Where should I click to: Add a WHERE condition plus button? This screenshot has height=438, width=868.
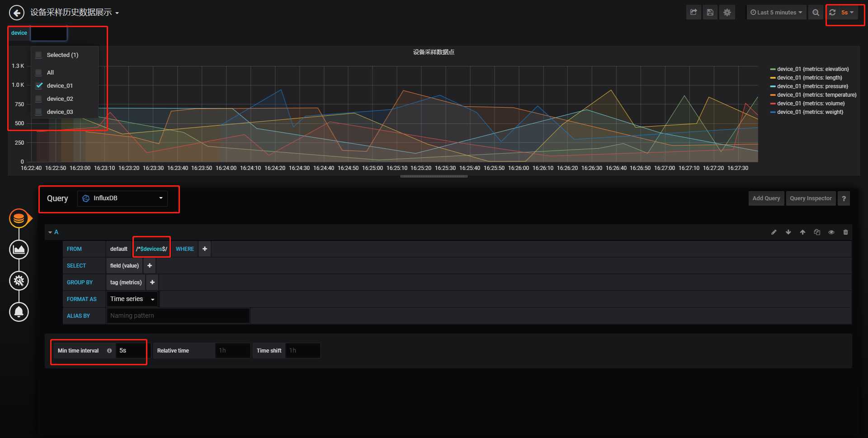205,249
